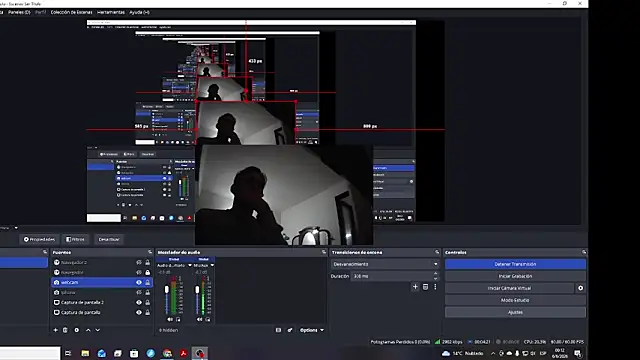Open the Desvanecimiento transition dropdown
The width and height of the screenshot is (640, 360).
tap(385, 264)
